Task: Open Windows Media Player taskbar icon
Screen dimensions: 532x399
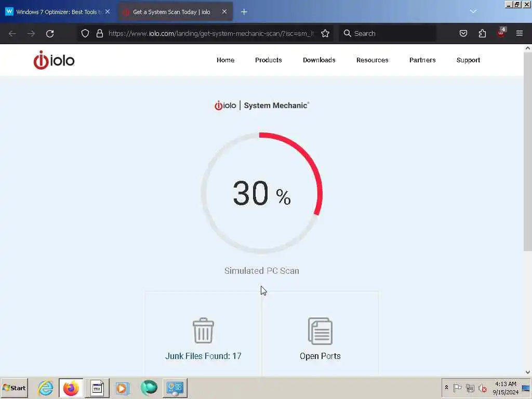Action: pyautogui.click(x=123, y=388)
